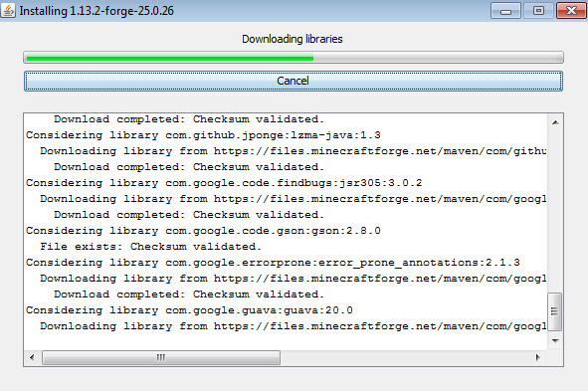Click the findbugs:jsr305:3.0.2 library log line
This screenshot has width=588, height=391.
click(224, 183)
